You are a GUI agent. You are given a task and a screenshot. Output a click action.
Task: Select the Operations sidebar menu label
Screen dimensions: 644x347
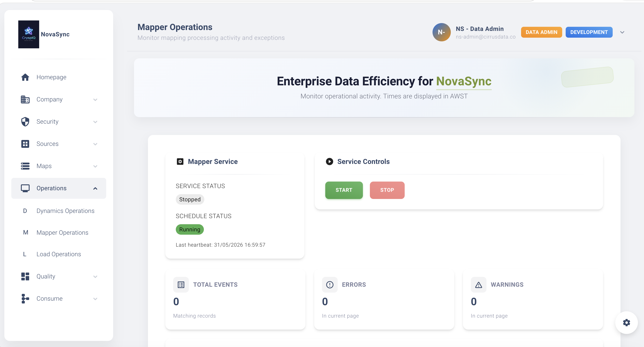pyautogui.click(x=52, y=188)
